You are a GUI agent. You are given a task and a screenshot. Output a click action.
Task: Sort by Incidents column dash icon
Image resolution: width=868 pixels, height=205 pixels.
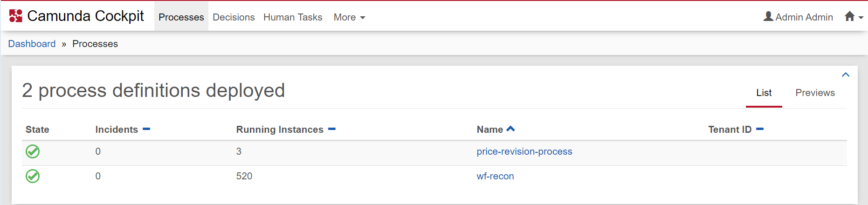click(x=146, y=129)
